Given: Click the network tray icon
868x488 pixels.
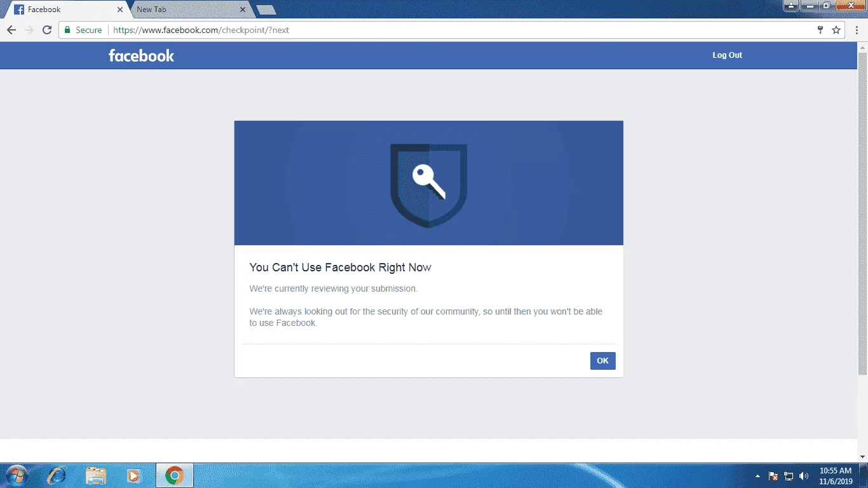Looking at the screenshot, I should [789, 476].
